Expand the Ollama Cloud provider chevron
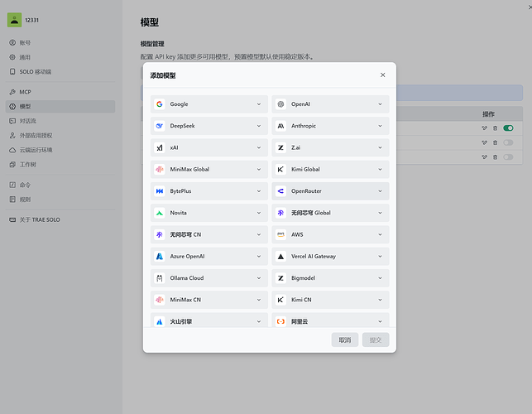The width and height of the screenshot is (532, 414). click(x=259, y=278)
